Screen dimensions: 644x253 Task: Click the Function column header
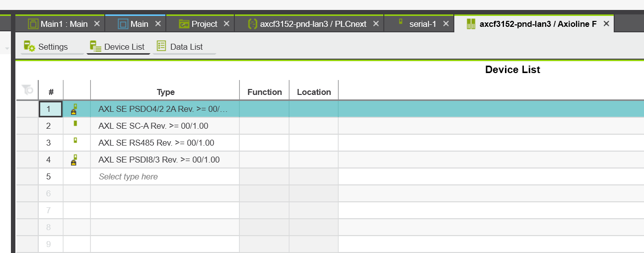click(265, 92)
